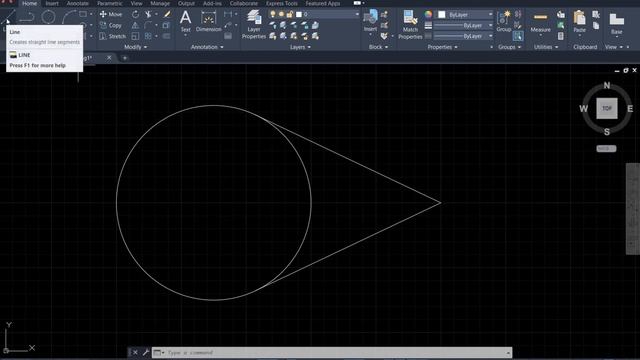The height and width of the screenshot is (360, 640).
Task: Click the Table icon in Annotation
Action: coord(228,36)
